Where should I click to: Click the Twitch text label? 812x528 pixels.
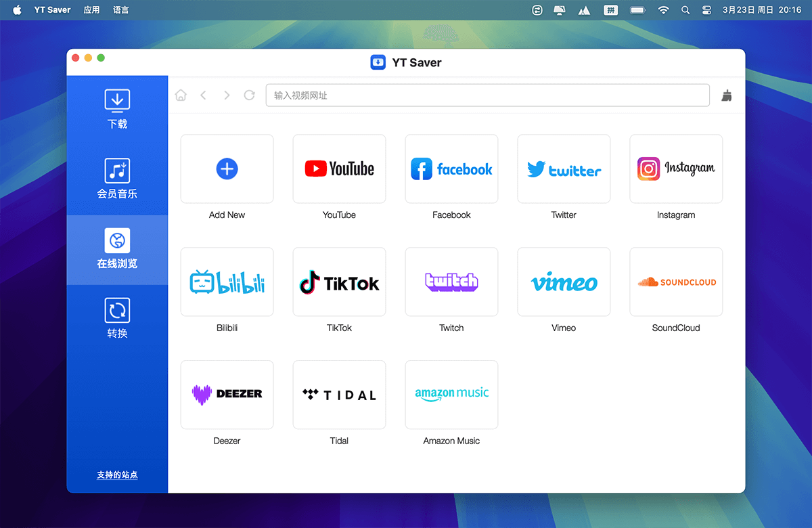tap(451, 328)
